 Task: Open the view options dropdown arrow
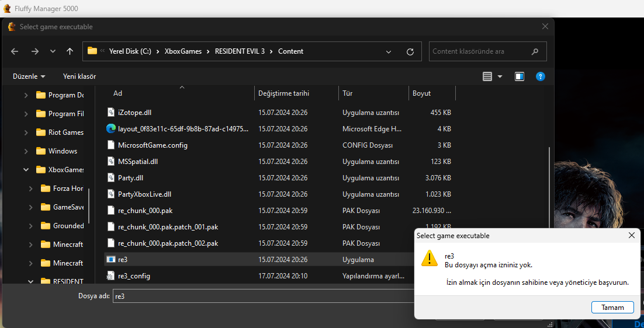click(500, 76)
